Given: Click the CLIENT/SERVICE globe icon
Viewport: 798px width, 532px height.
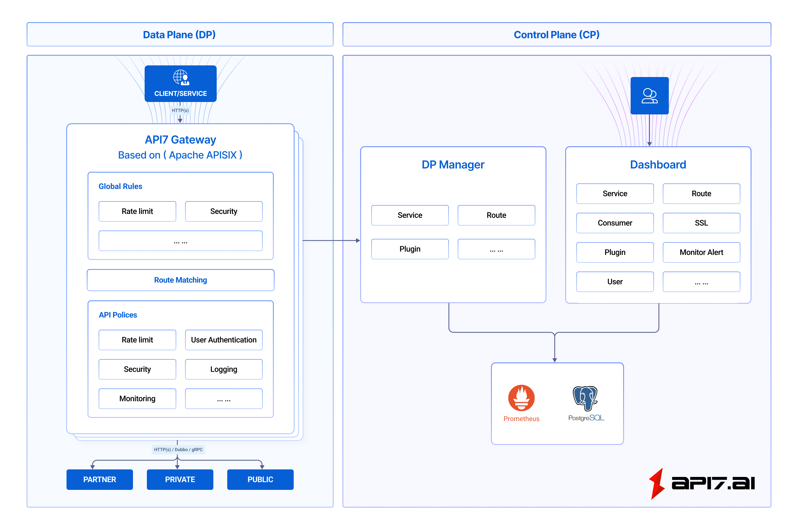Looking at the screenshot, I should [x=180, y=77].
